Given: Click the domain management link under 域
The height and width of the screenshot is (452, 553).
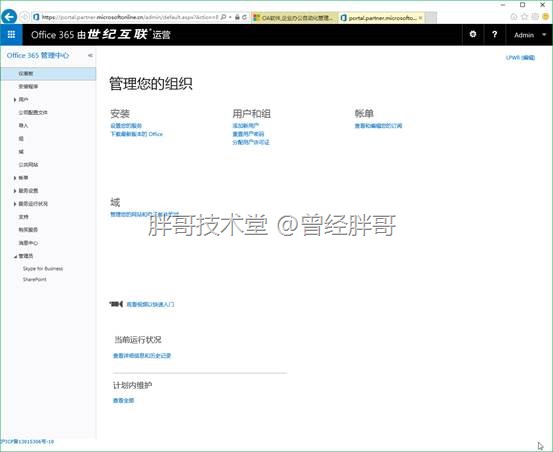Looking at the screenshot, I should tap(145, 214).
